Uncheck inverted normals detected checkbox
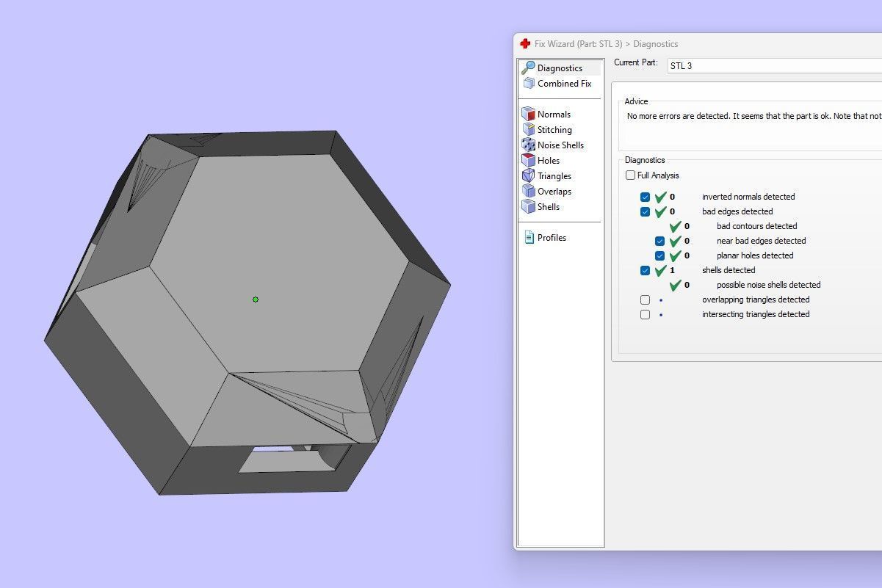This screenshot has width=882, height=588. pyautogui.click(x=645, y=197)
